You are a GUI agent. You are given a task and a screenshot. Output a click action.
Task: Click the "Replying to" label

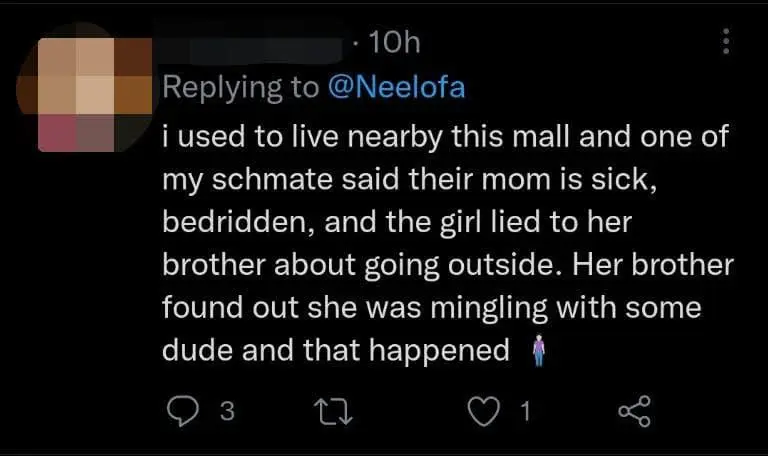(240, 87)
